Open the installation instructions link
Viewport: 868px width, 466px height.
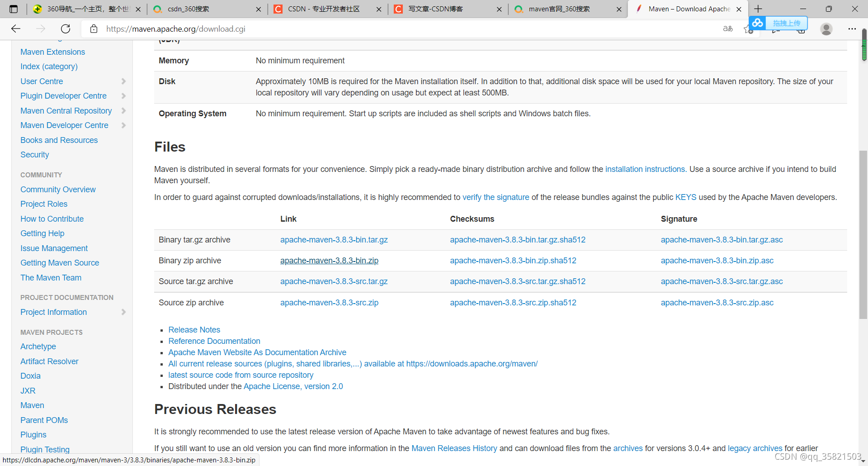coord(645,169)
